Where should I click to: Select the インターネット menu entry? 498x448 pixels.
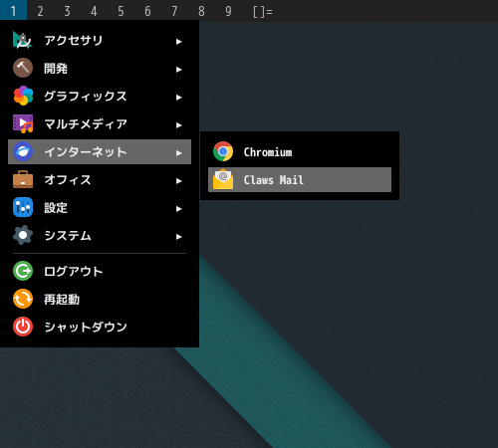(x=100, y=151)
